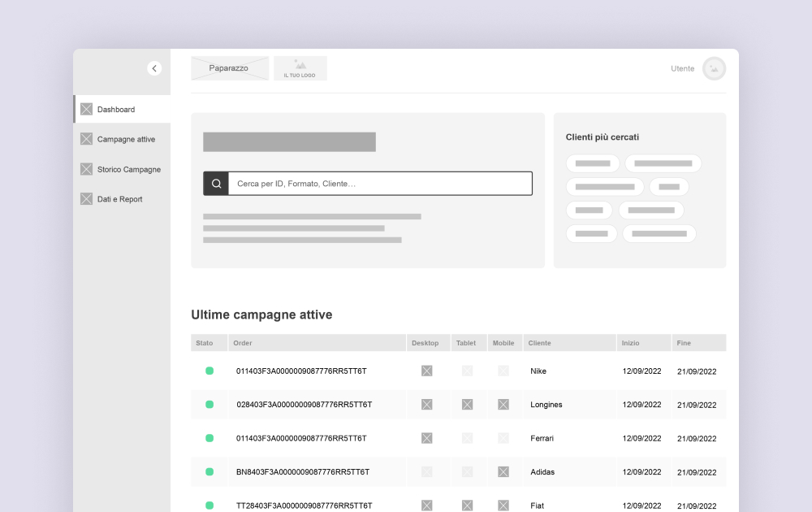Focus the Cerca per ID search field

pyautogui.click(x=379, y=184)
